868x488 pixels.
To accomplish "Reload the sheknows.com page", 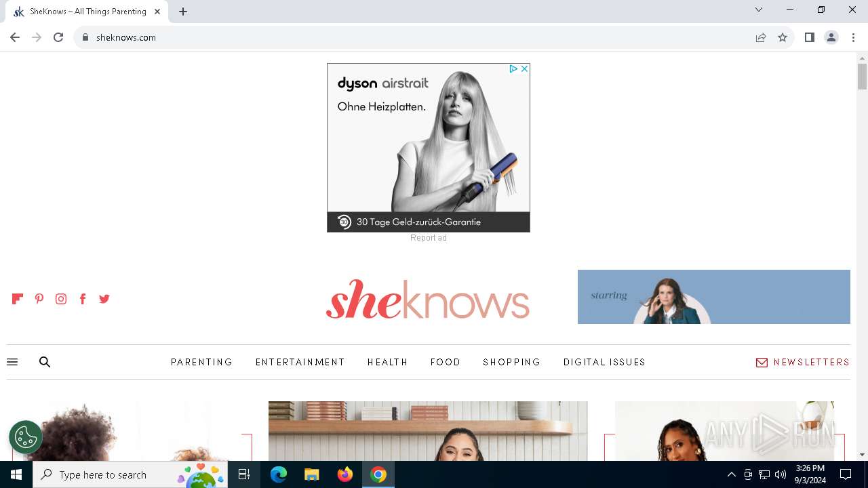I will [58, 37].
